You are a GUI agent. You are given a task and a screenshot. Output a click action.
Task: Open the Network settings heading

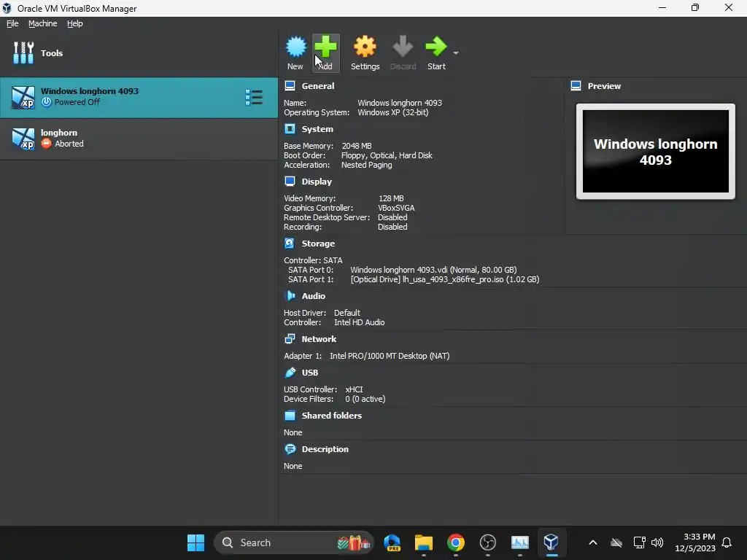(x=319, y=339)
